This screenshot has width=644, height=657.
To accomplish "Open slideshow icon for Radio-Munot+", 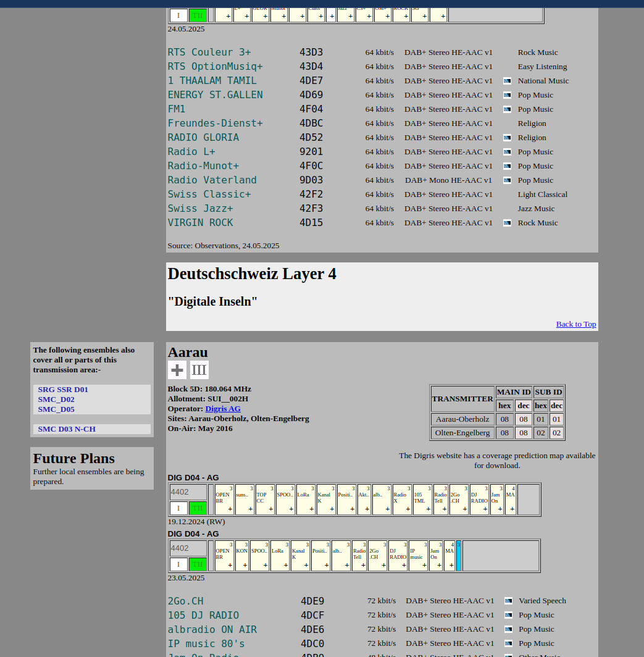I will pos(507,166).
